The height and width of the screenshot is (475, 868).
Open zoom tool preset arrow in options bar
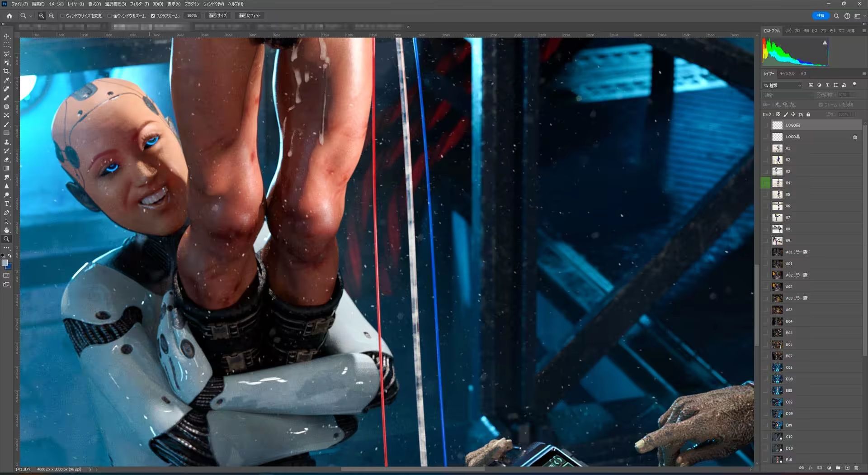click(x=31, y=16)
